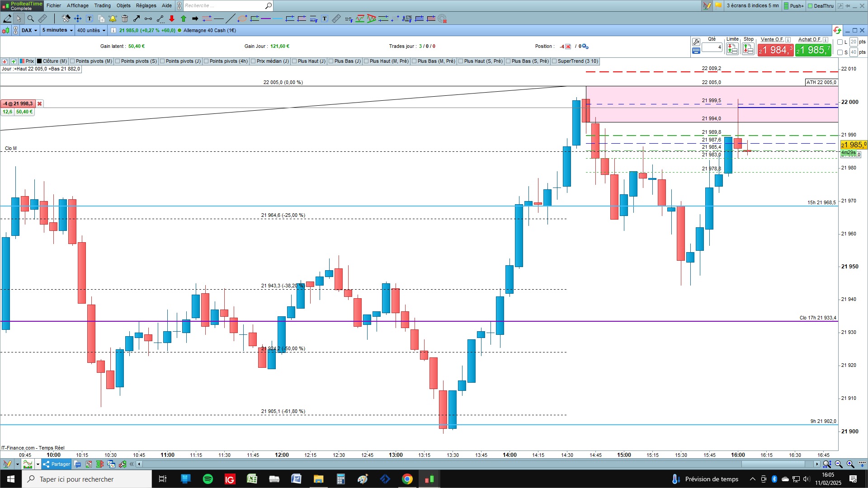
Task: Open the Réglages menu
Action: click(146, 5)
